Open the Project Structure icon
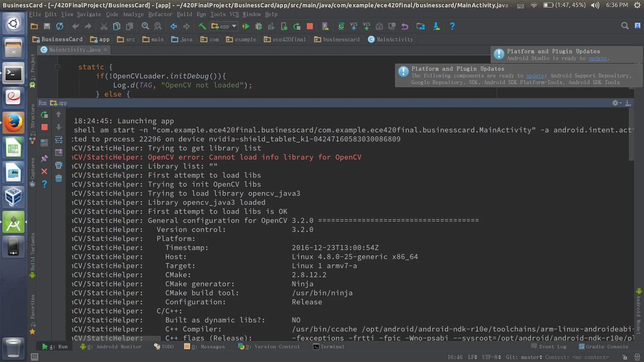The width and height of the screenshot is (644, 362). pyautogui.click(x=421, y=26)
